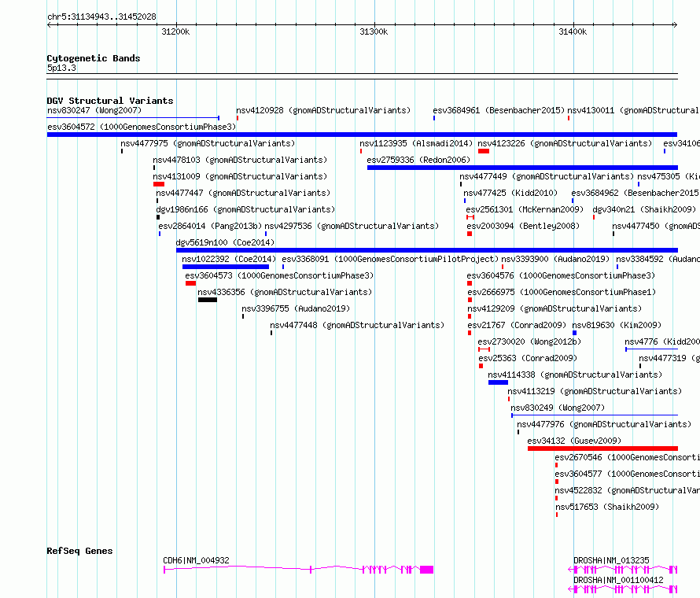Click the 31400k ruler tick label
The height and width of the screenshot is (598, 700).
point(573,31)
